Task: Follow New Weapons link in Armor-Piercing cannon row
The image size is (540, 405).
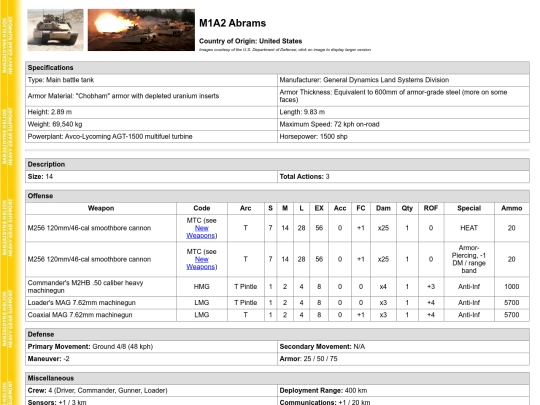Action: point(201,263)
